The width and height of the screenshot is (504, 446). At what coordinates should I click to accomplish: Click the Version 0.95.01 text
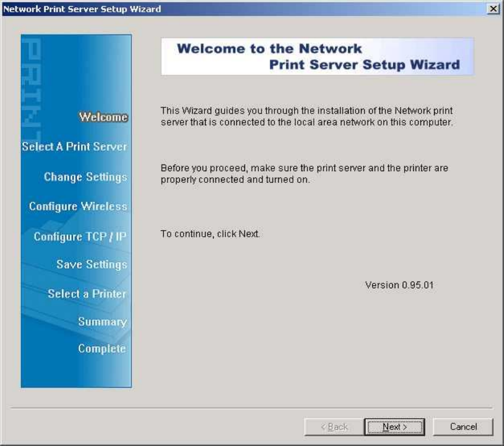pos(399,285)
